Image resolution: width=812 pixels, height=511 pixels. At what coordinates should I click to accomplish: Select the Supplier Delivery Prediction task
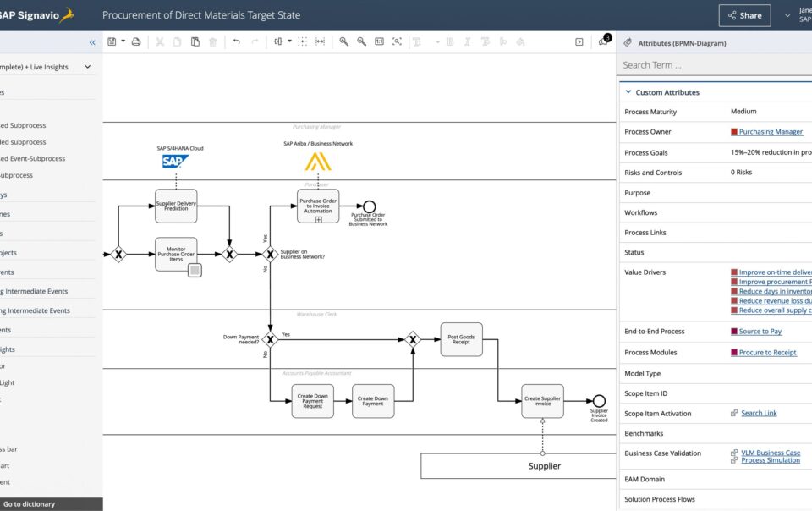coord(176,206)
